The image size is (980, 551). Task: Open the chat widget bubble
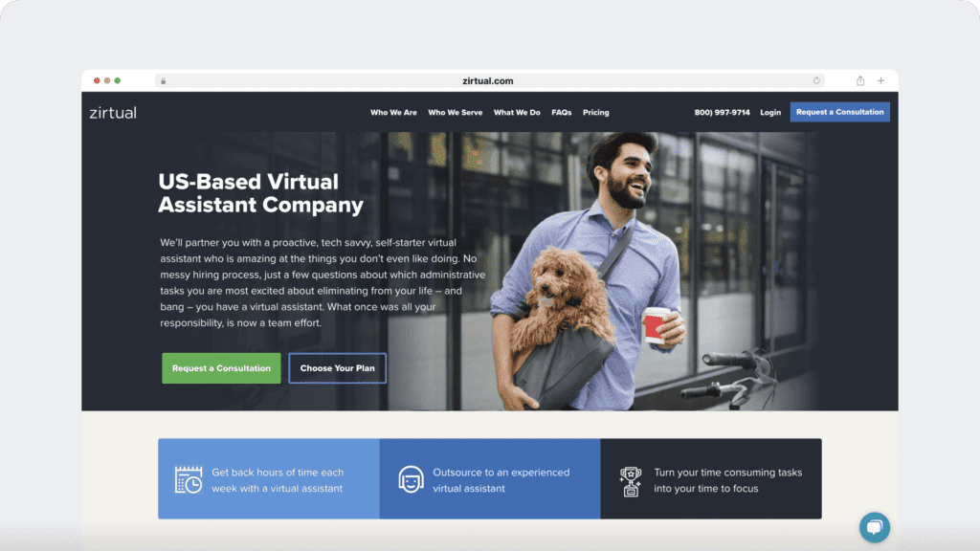point(874,527)
